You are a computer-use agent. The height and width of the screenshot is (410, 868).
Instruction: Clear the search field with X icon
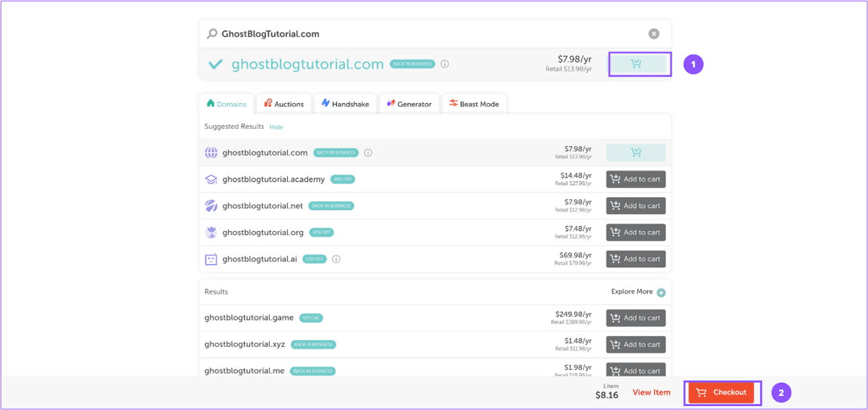pos(653,34)
